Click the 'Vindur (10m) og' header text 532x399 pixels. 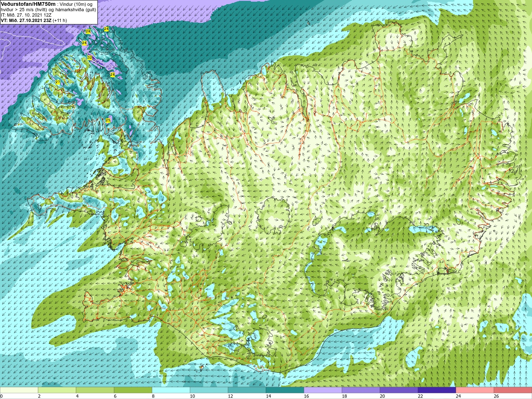pyautogui.click(x=76, y=4)
